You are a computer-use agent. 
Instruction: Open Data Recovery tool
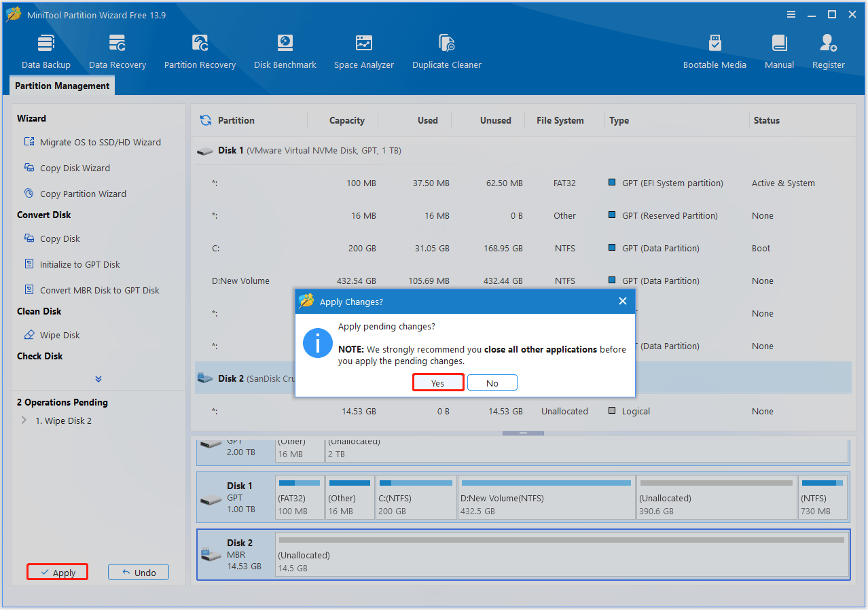117,51
